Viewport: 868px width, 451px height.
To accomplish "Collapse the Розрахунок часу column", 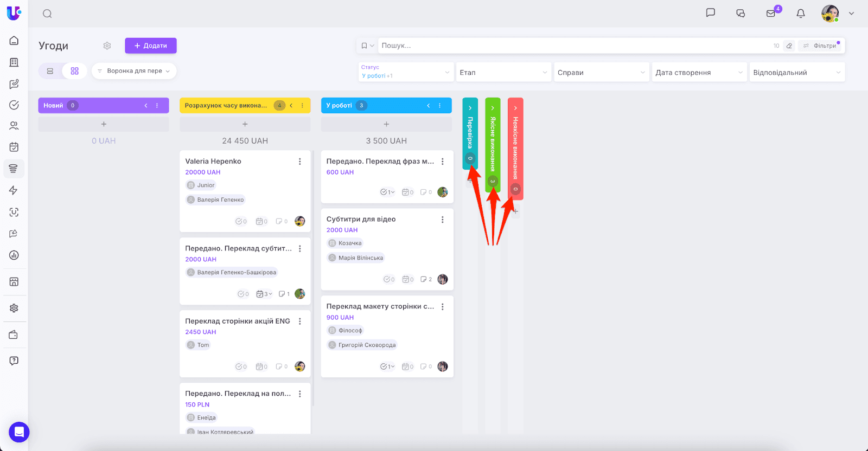I will click(291, 106).
